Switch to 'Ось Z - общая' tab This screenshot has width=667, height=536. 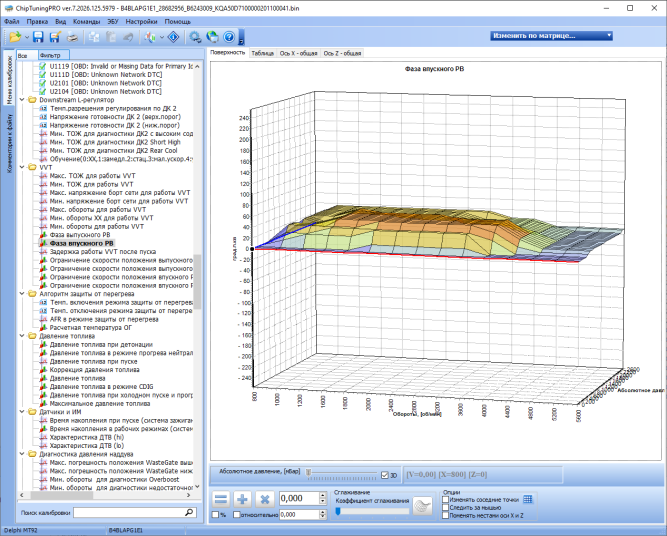coord(342,53)
